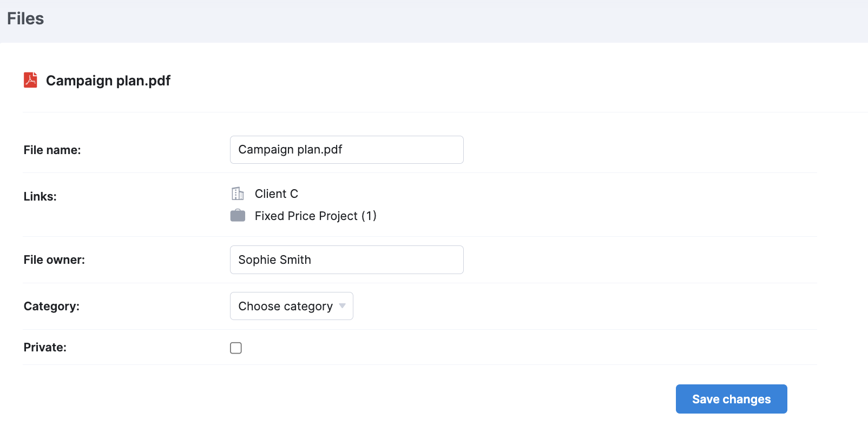
Task: Click the Category label
Action: tap(51, 306)
